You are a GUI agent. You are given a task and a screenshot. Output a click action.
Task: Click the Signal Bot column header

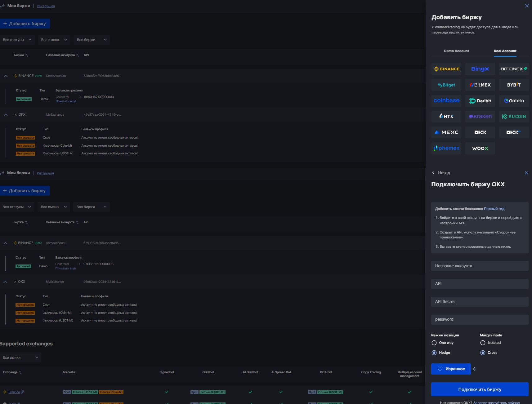[167, 372]
